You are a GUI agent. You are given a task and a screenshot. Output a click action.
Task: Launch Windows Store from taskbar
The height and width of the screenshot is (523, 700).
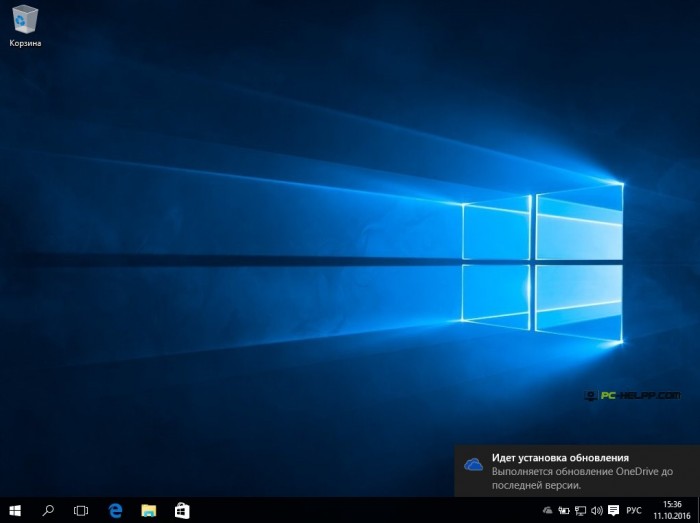click(182, 510)
